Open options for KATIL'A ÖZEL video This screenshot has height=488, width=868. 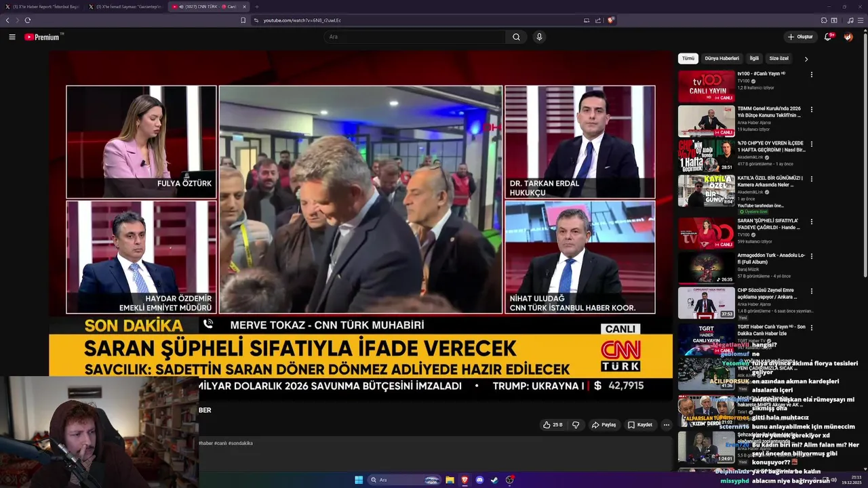pyautogui.click(x=812, y=179)
